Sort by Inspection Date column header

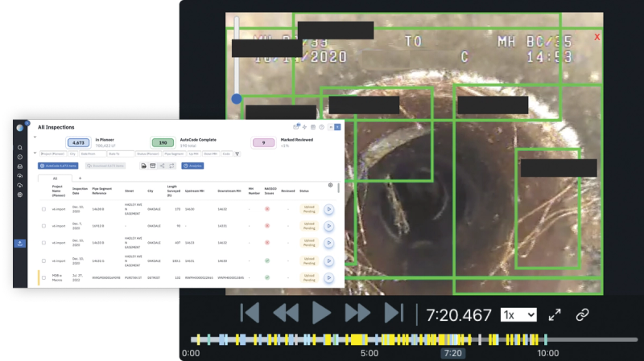pyautogui.click(x=80, y=191)
